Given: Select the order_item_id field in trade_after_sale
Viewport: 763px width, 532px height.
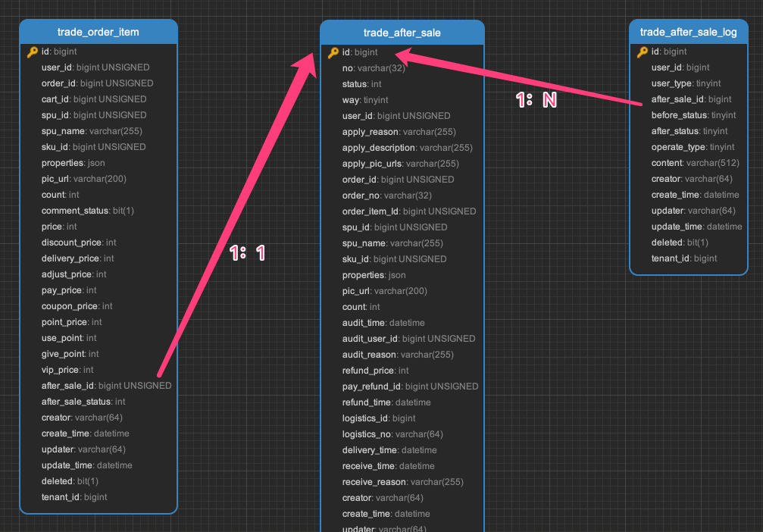Looking at the screenshot, I should (x=409, y=211).
